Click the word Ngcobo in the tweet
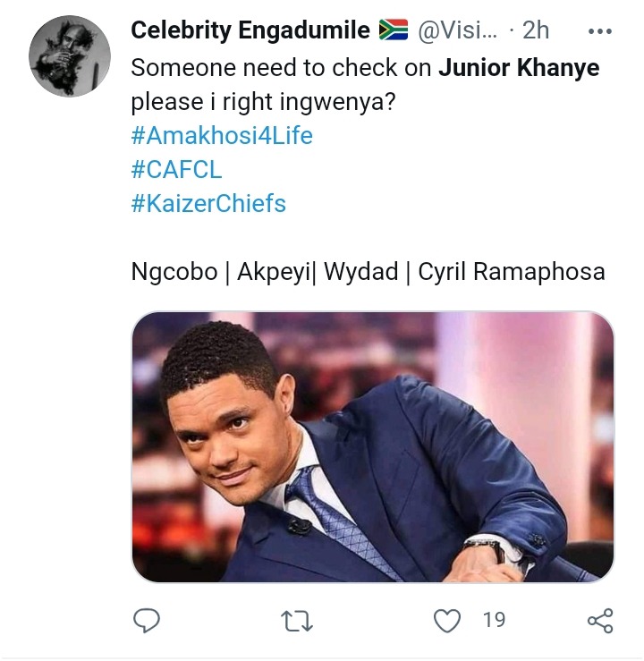Screen dimensions: 644x661 (174, 271)
